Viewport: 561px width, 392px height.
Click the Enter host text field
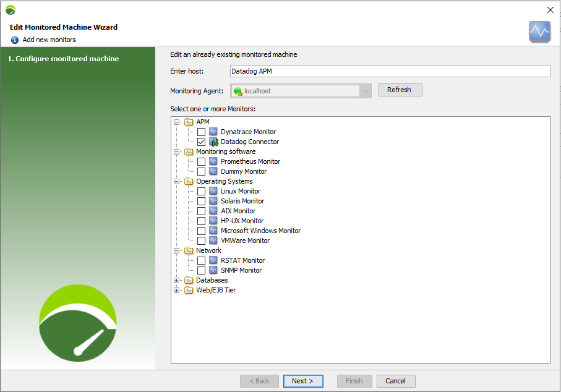[x=390, y=71]
